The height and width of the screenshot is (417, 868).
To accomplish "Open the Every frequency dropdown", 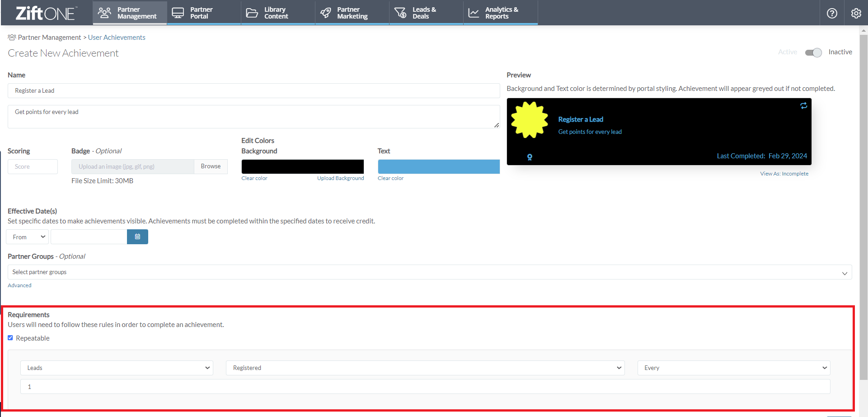I will [734, 368].
